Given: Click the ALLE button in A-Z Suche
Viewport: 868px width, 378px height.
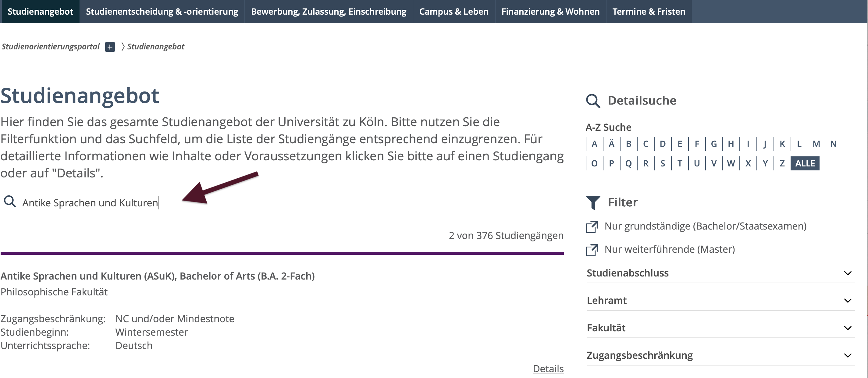Looking at the screenshot, I should pyautogui.click(x=805, y=163).
